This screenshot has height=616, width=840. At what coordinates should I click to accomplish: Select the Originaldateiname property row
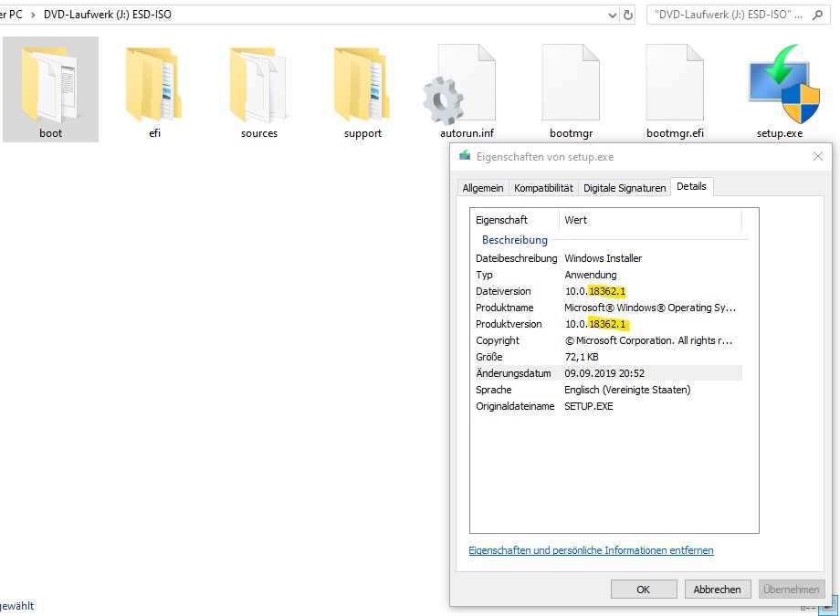point(608,406)
